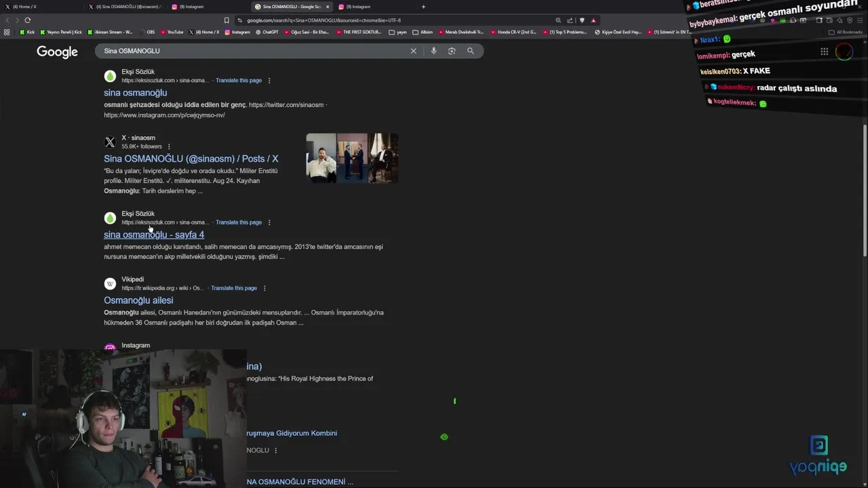Open the YouTube bookmark
The width and height of the screenshot is (868, 488).
[x=172, y=32]
